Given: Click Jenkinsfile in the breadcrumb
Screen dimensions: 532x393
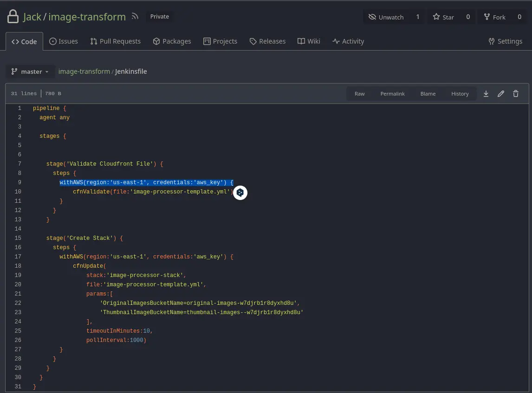Looking at the screenshot, I should tap(131, 71).
